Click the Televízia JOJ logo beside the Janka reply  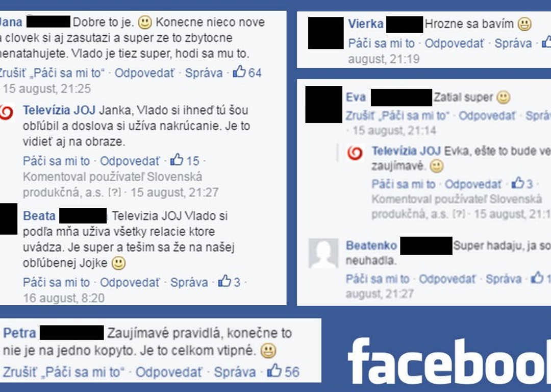tap(6, 112)
